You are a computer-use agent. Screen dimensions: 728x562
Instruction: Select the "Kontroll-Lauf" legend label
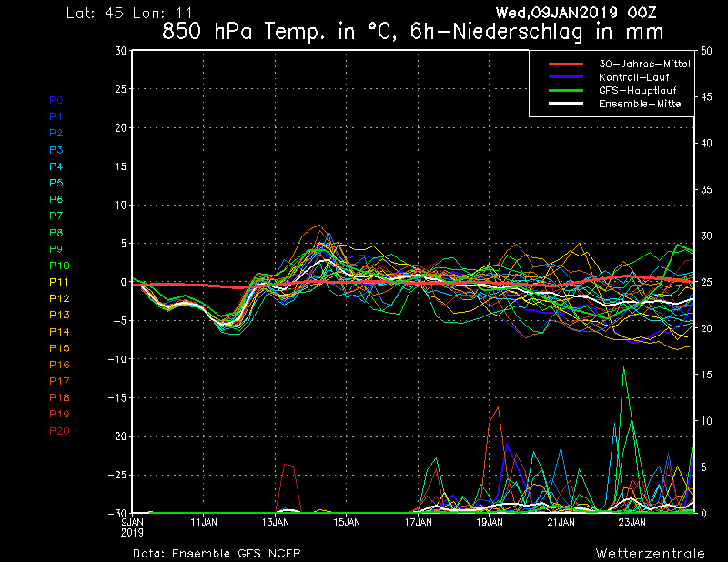[633, 77]
